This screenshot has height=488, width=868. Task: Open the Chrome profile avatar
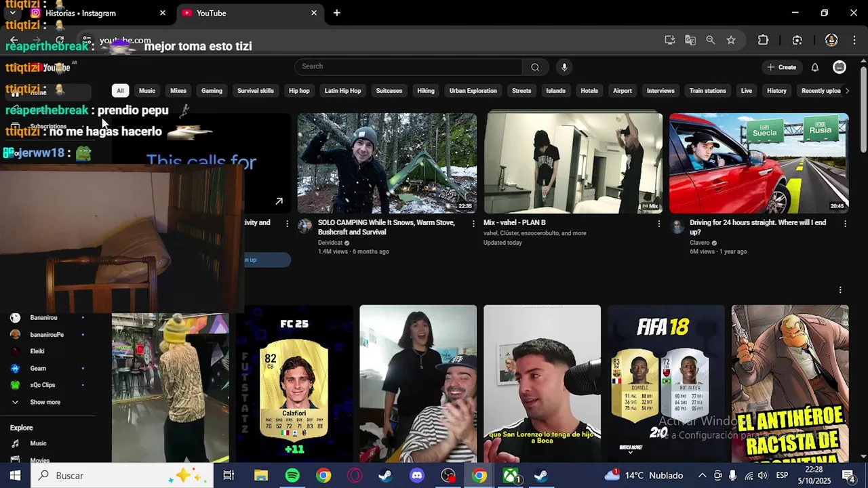pos(831,40)
